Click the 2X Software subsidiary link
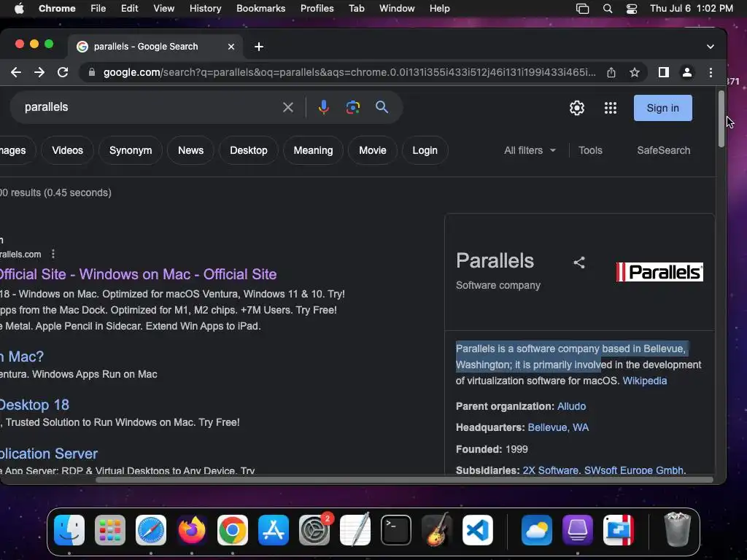The height and width of the screenshot is (560, 747). 551,470
